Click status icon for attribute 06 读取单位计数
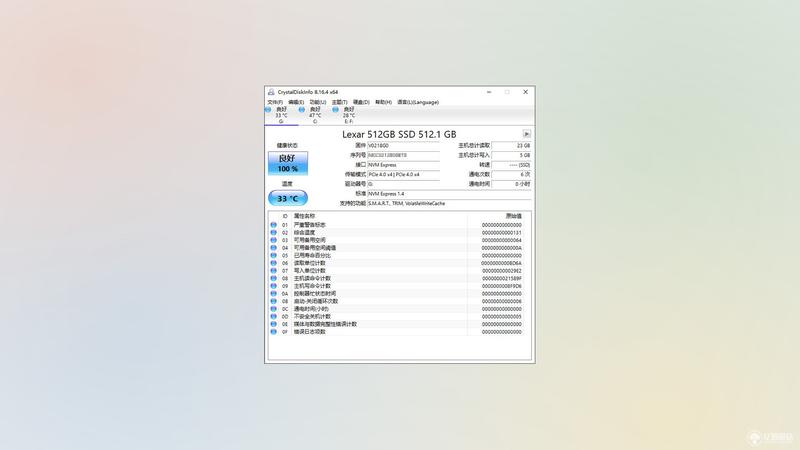This screenshot has height=450, width=800. [273, 263]
